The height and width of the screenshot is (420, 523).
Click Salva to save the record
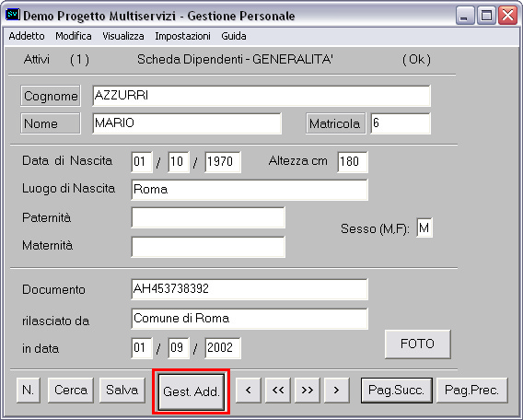click(122, 390)
